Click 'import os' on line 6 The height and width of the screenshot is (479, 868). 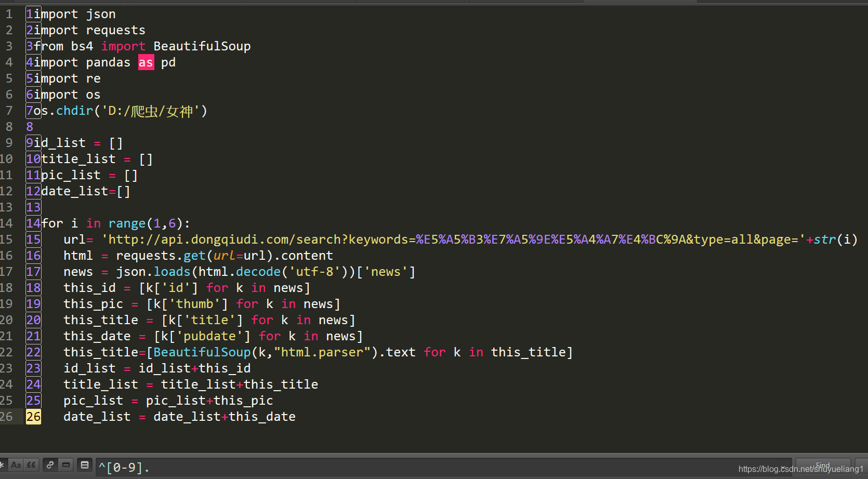click(x=67, y=95)
